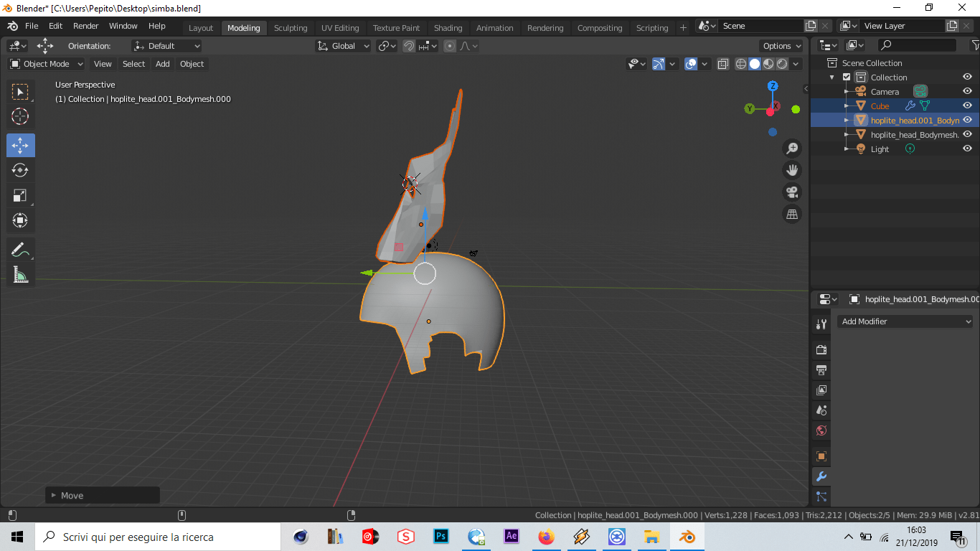Hide the Camera object in outliner
The width and height of the screenshot is (980, 551).
point(967,91)
